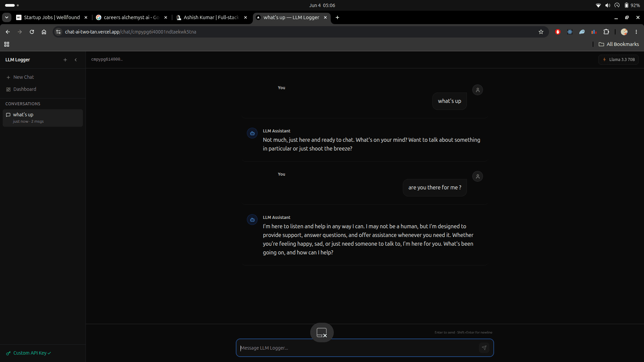Click the address bar URL

pos(130,32)
